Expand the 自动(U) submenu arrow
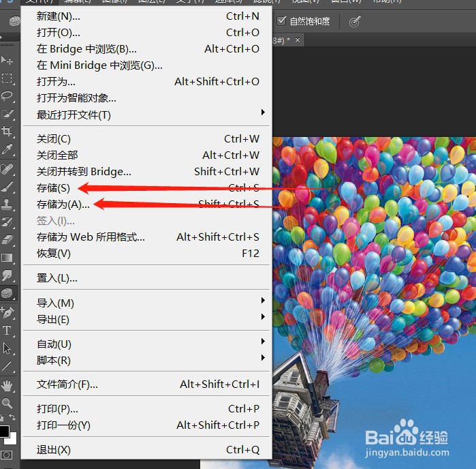The image size is (476, 469). pyautogui.click(x=263, y=342)
